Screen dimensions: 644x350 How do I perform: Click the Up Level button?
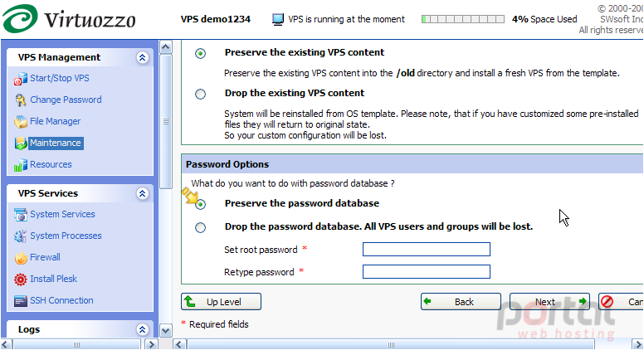click(x=221, y=302)
